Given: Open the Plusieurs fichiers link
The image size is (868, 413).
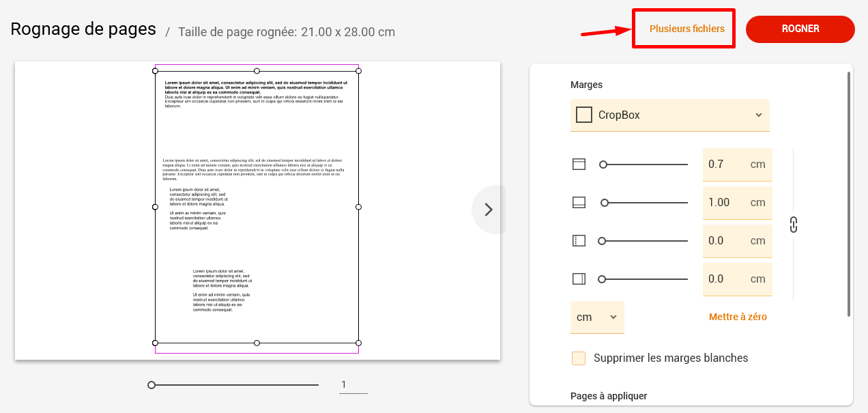Looking at the screenshot, I should [686, 29].
